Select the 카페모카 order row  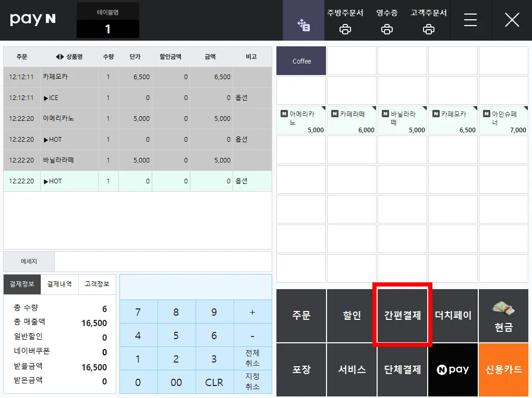point(138,77)
